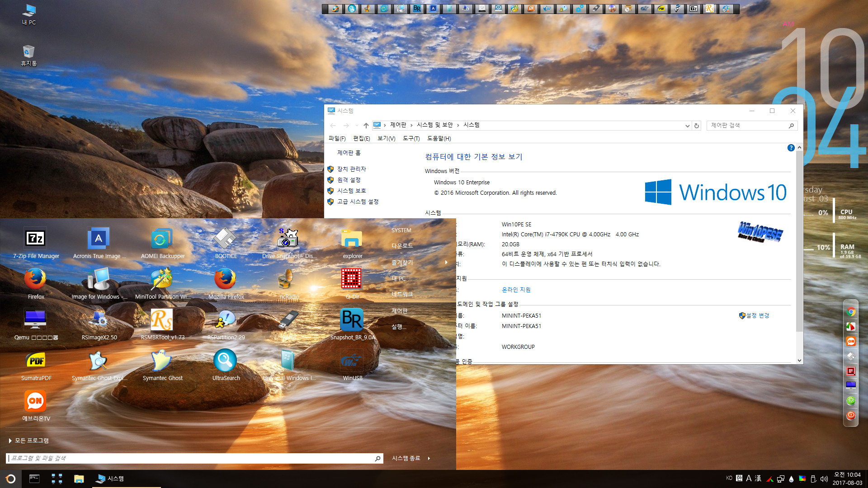The height and width of the screenshot is (488, 868).
Task: Open recent locations dropdown beside forward arrow
Action: pyautogui.click(x=357, y=126)
